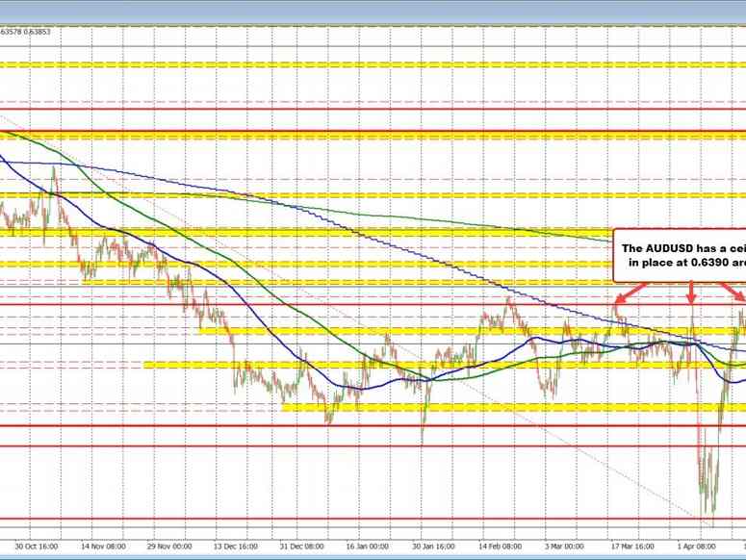Select the 'The AUDUSD has a ceiling' annotation text
746x560 pixels.
(683, 248)
